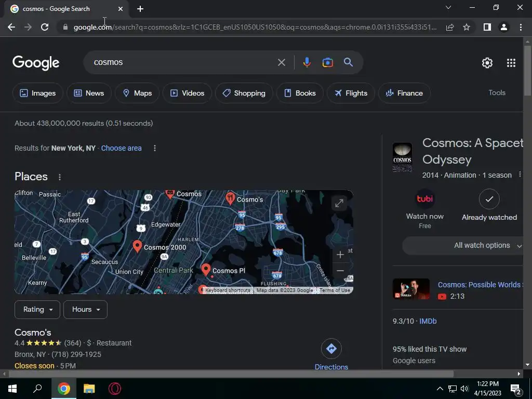Bookmark this page with the star icon
532x399 pixels.
point(467,27)
